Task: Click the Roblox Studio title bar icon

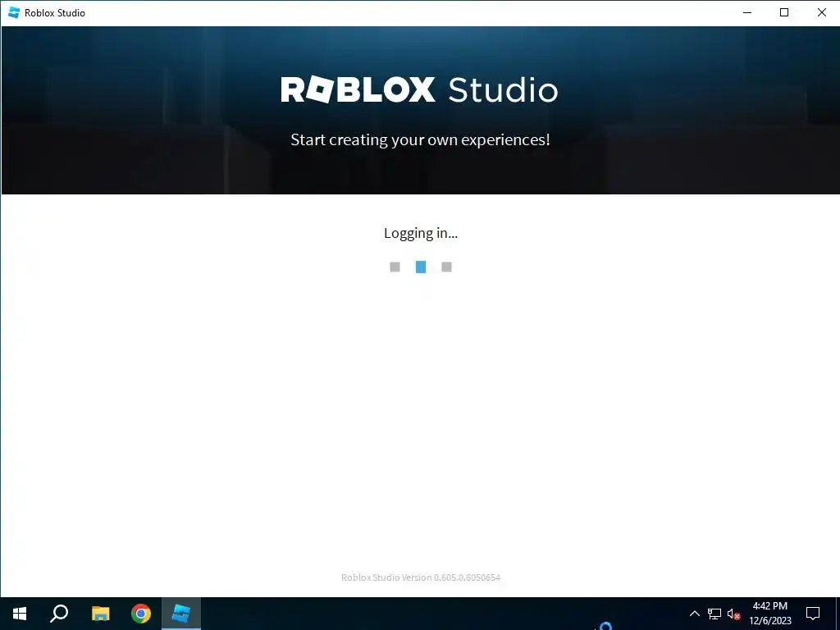Action: click(x=13, y=12)
